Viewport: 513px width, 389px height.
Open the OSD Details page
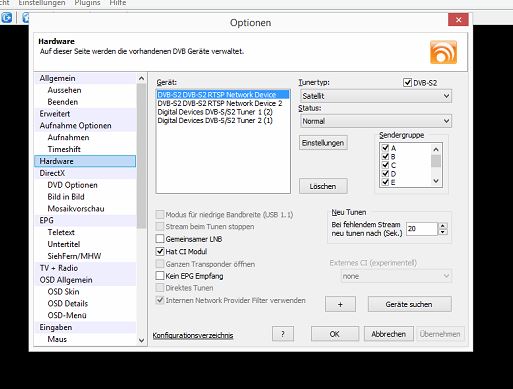[68, 303]
